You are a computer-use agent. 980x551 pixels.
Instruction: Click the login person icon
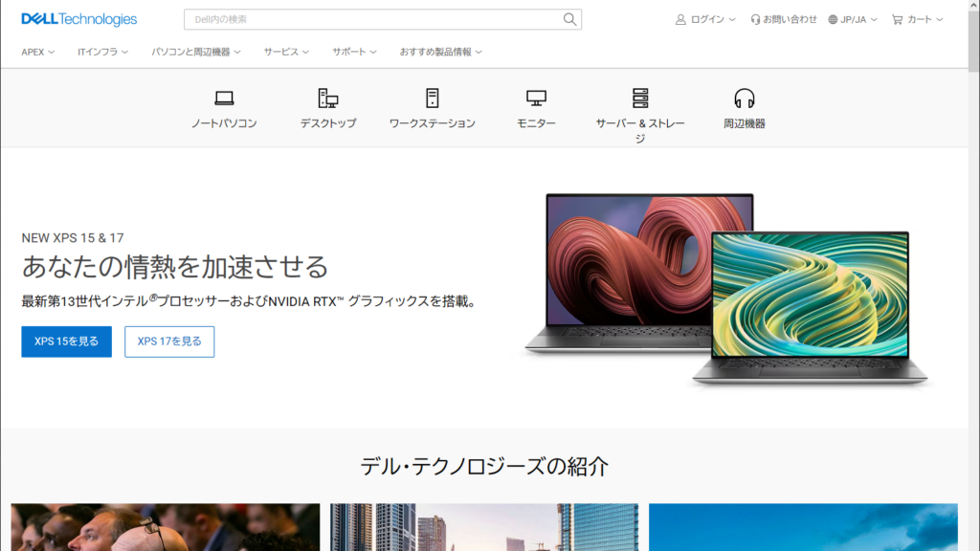click(681, 17)
